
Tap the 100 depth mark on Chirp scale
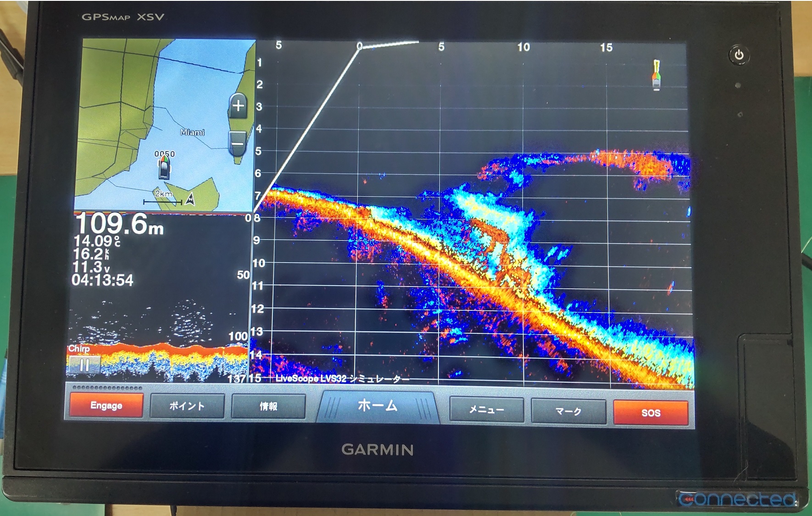[x=238, y=336]
